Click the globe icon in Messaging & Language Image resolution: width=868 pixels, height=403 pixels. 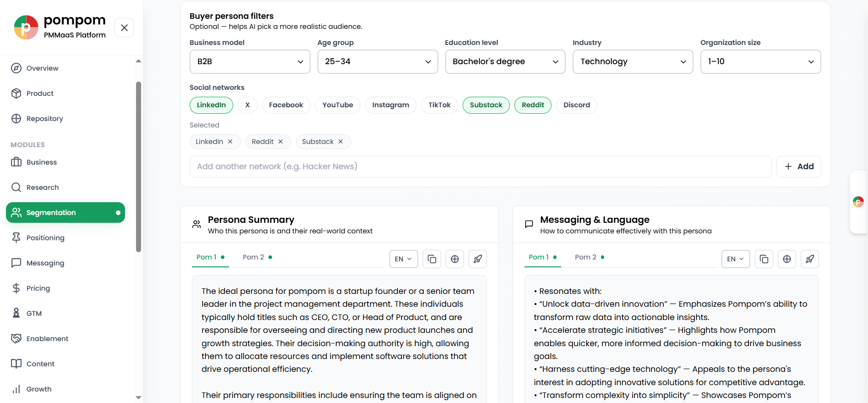[x=787, y=259]
